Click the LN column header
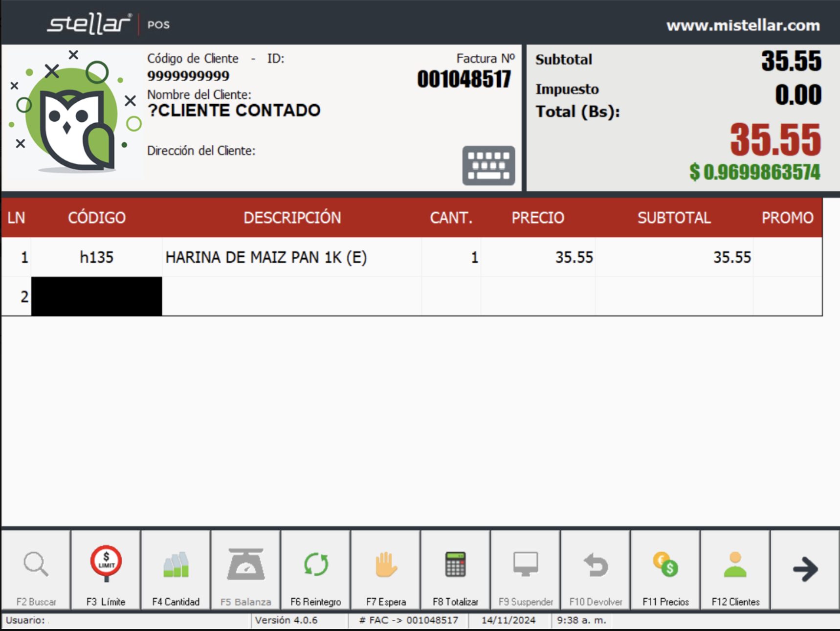The width and height of the screenshot is (840, 631). pyautogui.click(x=16, y=218)
